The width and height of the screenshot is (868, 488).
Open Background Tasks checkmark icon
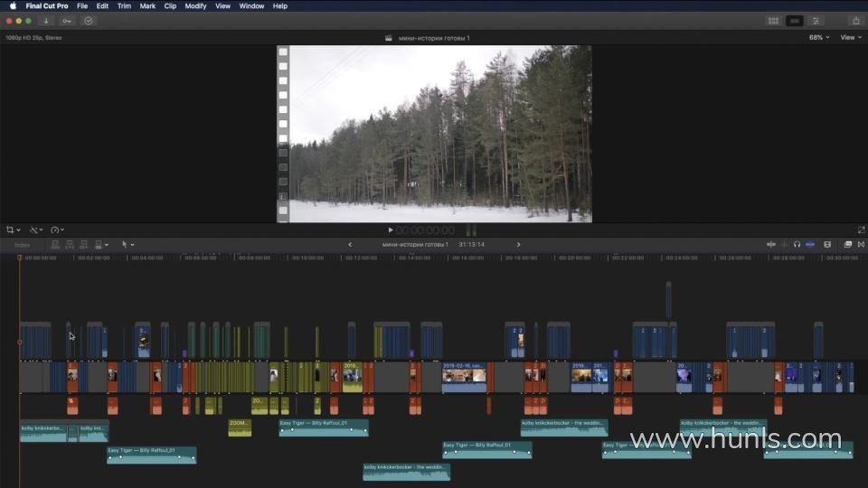(89, 21)
